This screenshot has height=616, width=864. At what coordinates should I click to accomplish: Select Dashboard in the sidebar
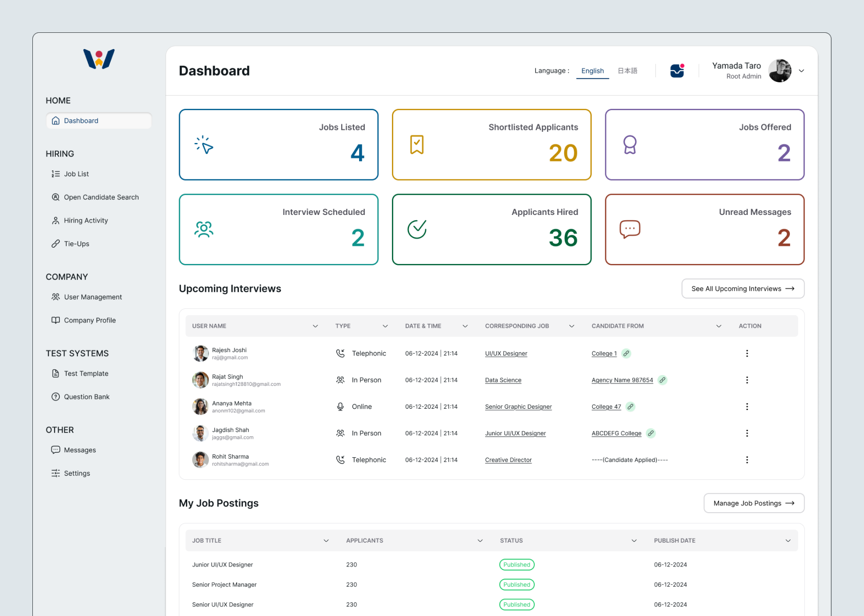[x=99, y=121]
